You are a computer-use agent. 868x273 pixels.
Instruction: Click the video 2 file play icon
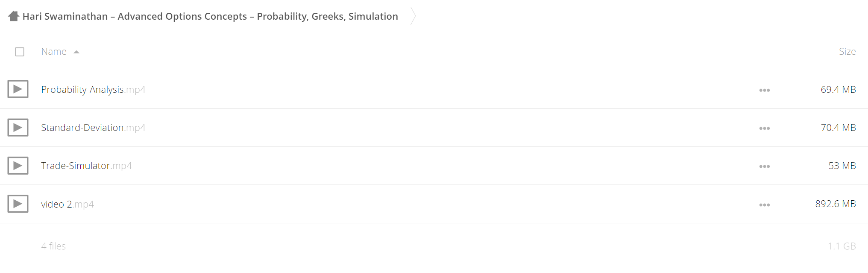click(18, 204)
